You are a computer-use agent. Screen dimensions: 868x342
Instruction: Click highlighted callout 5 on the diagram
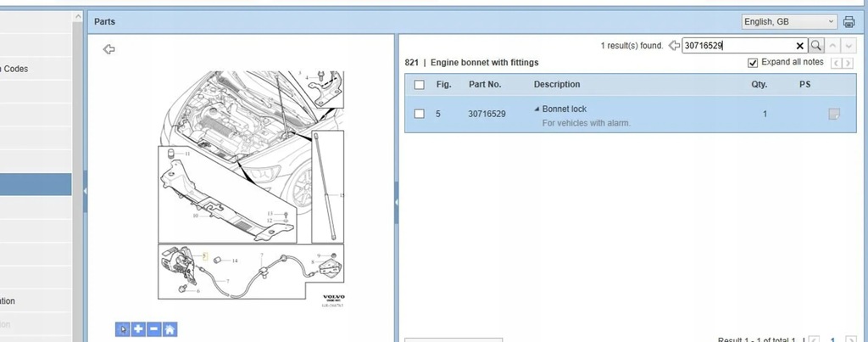(204, 256)
